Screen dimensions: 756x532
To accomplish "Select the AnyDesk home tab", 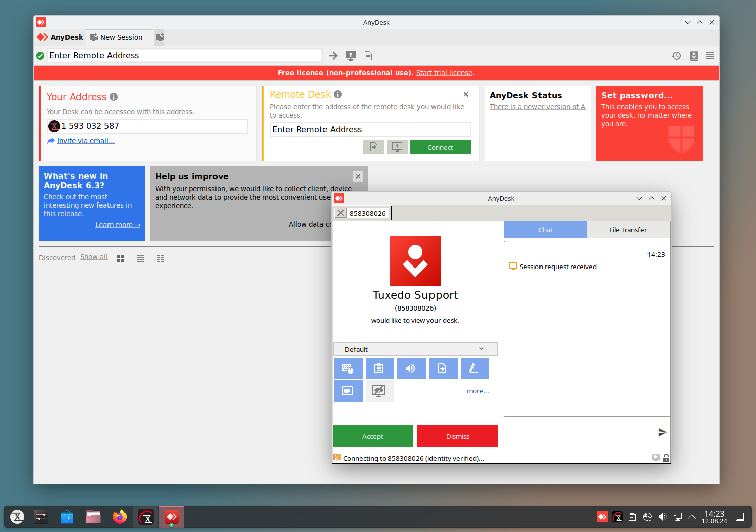I will point(60,37).
